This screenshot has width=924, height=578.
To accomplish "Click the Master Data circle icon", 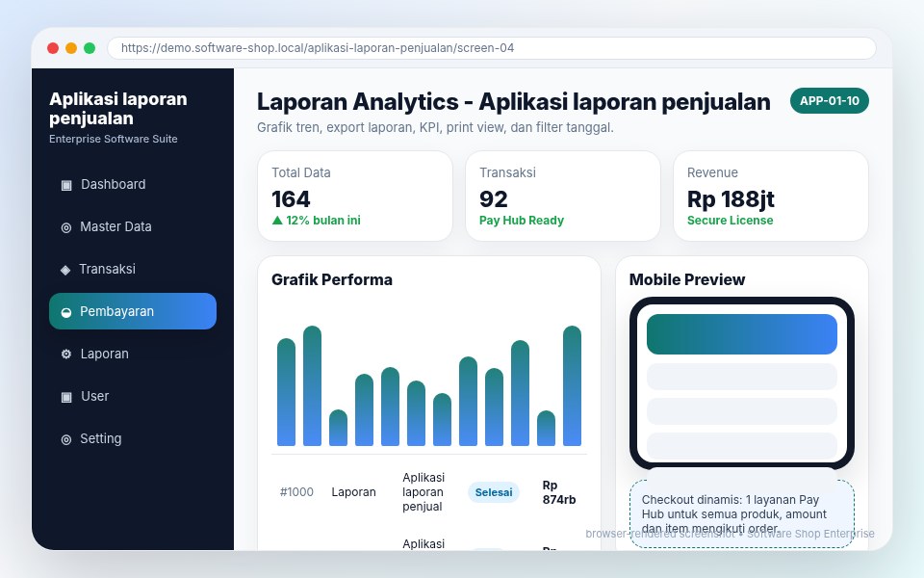I will pos(66,227).
